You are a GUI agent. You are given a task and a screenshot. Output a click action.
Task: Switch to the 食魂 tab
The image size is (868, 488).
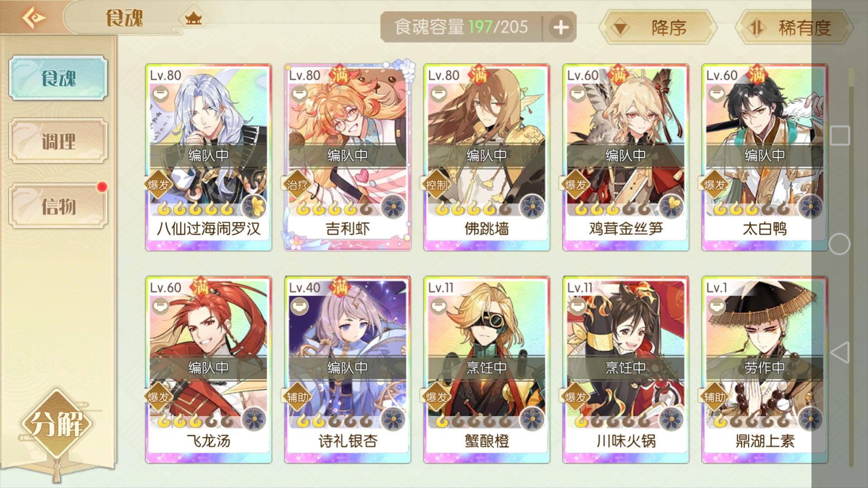(58, 78)
